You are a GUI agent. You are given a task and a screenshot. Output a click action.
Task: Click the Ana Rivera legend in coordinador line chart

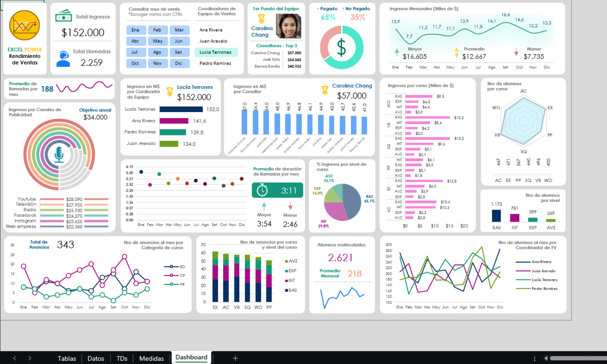(x=534, y=262)
